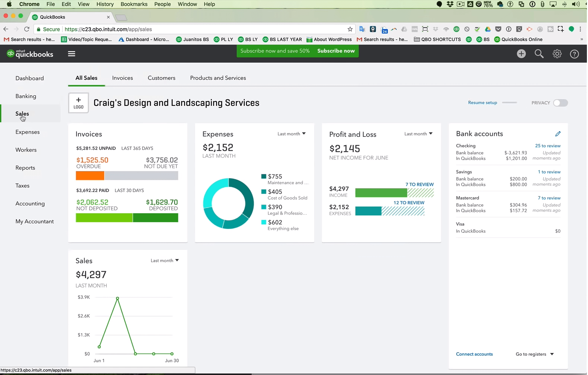Open My Accountant in left navigation
This screenshot has height=375, width=588.
click(x=34, y=221)
